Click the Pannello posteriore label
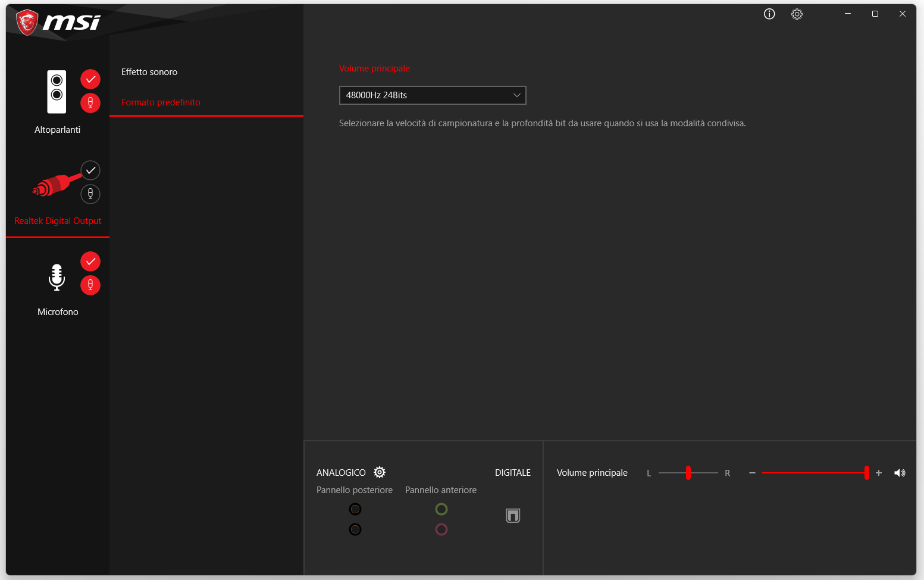The image size is (924, 580). 355,490
